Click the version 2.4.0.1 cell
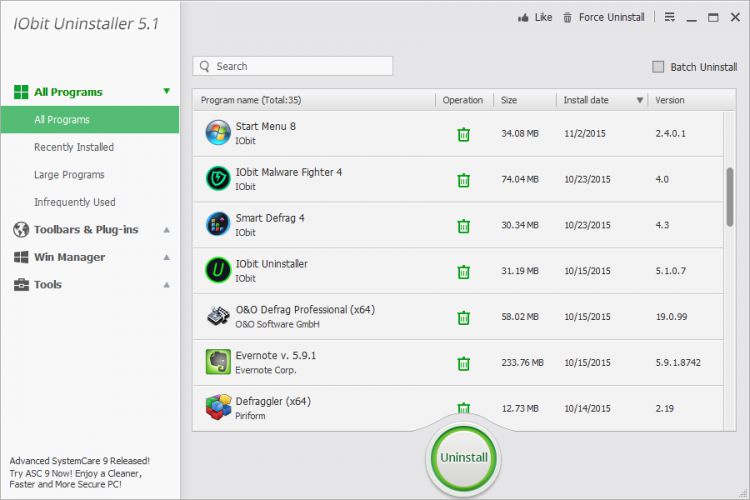 click(670, 133)
